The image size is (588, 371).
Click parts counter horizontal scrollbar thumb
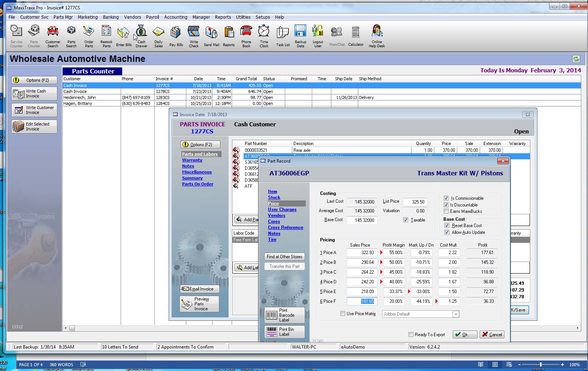pyautogui.click(x=72, y=328)
